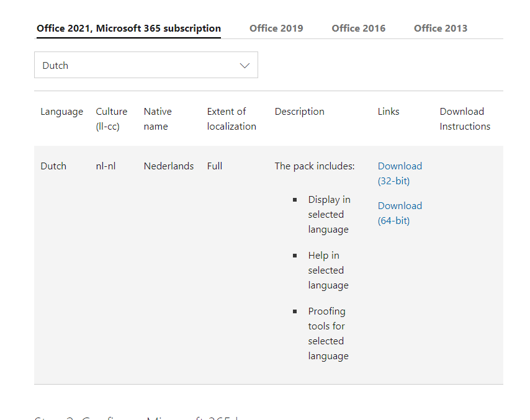Switch to the Office 2019 tab
Viewport: 530px width, 420px height.
276,29
